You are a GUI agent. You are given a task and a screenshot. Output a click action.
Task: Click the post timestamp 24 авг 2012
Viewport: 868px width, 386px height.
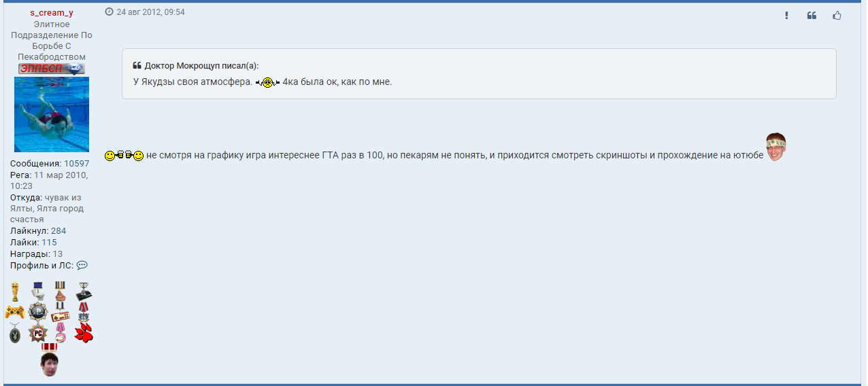tap(150, 12)
